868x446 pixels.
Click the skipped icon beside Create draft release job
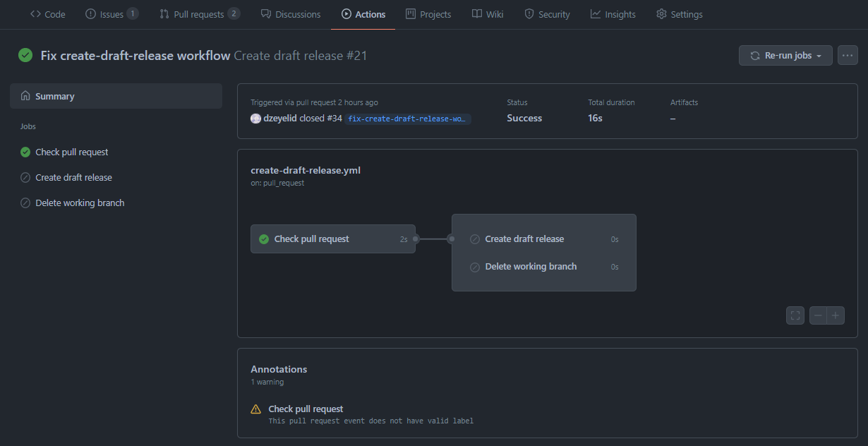tap(474, 239)
